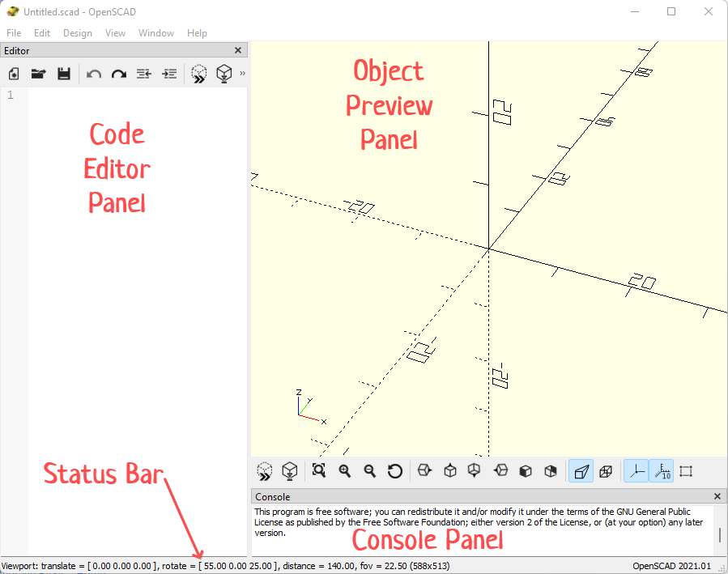Toggle Perspective projection mode
728x574 pixels.
[581, 471]
